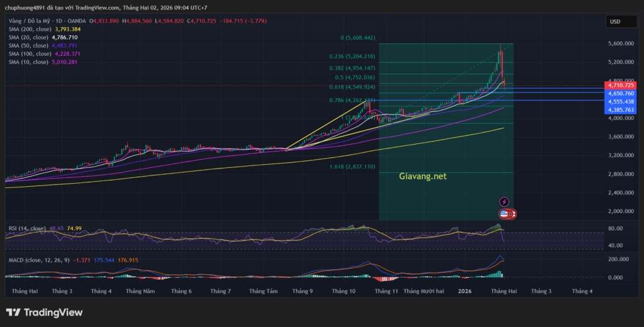Screen dimensions: 644x327
Task: Click the Giavang.net watermark text
Action: click(x=423, y=176)
